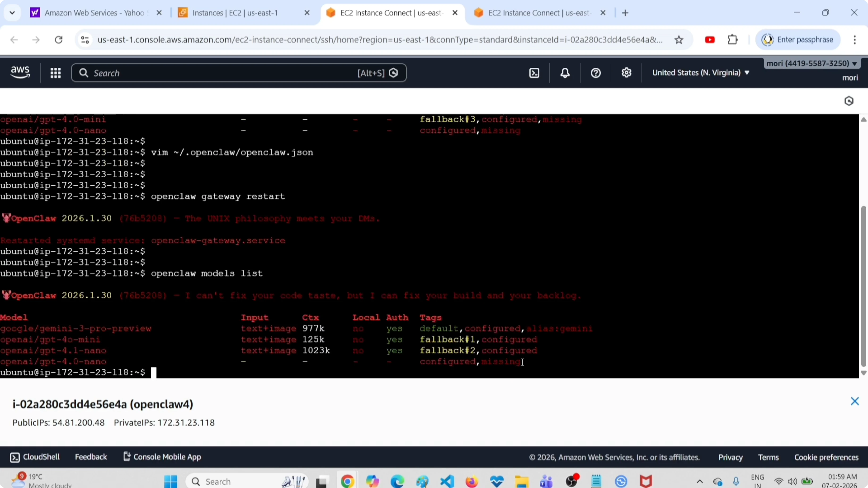Open AWS support help icon
Viewport: 868px width, 488px height.
click(596, 73)
